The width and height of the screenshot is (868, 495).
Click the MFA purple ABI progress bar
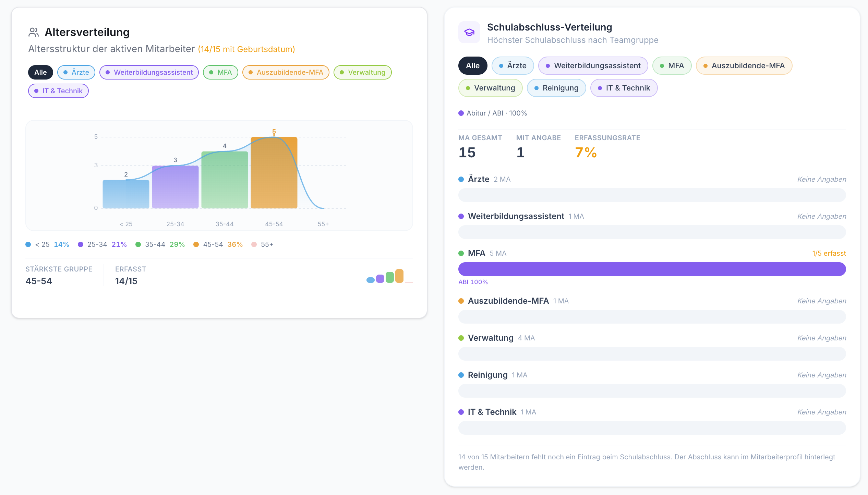[x=652, y=269]
